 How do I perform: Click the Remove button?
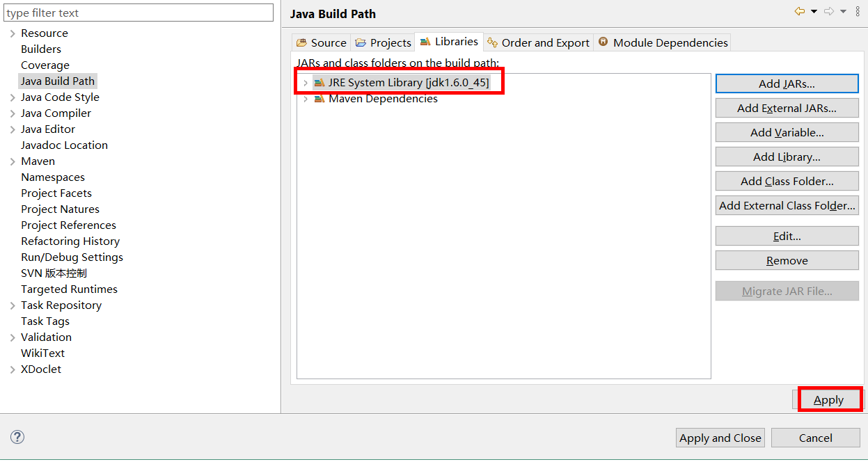pos(787,260)
